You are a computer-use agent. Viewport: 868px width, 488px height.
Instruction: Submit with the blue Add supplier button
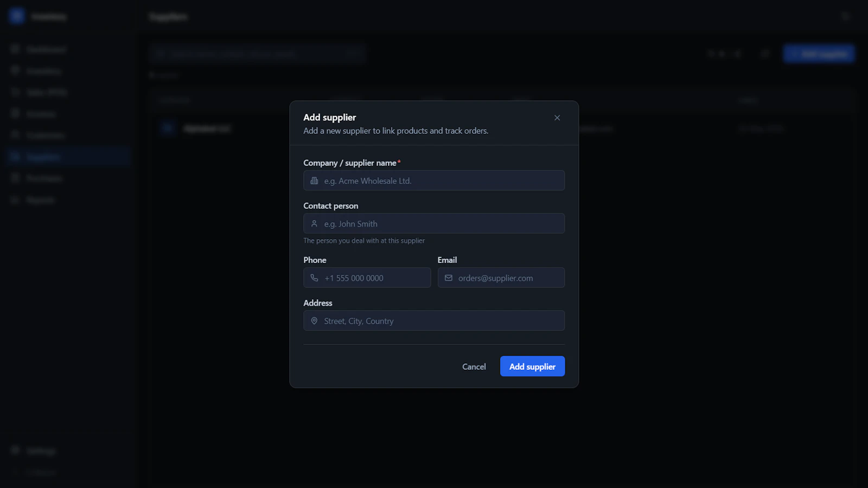(532, 367)
